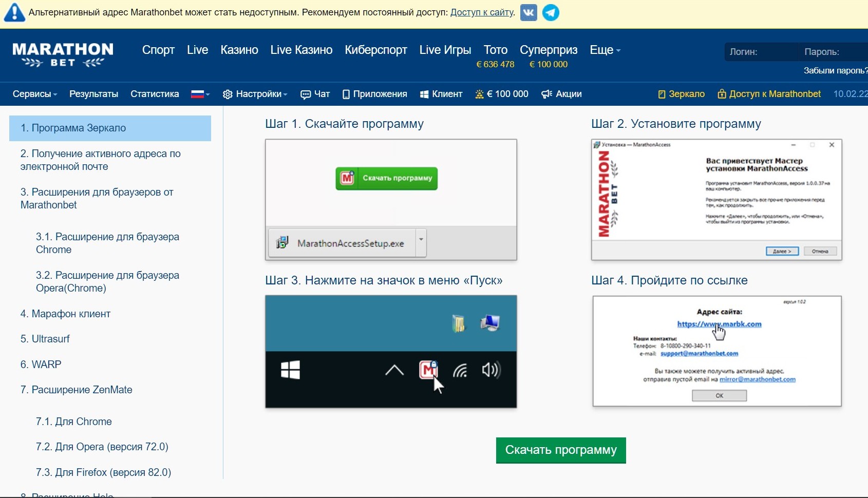Click the Шаг 4. Пройдите по ссылке heading
This screenshot has width=868, height=498.
click(x=670, y=280)
